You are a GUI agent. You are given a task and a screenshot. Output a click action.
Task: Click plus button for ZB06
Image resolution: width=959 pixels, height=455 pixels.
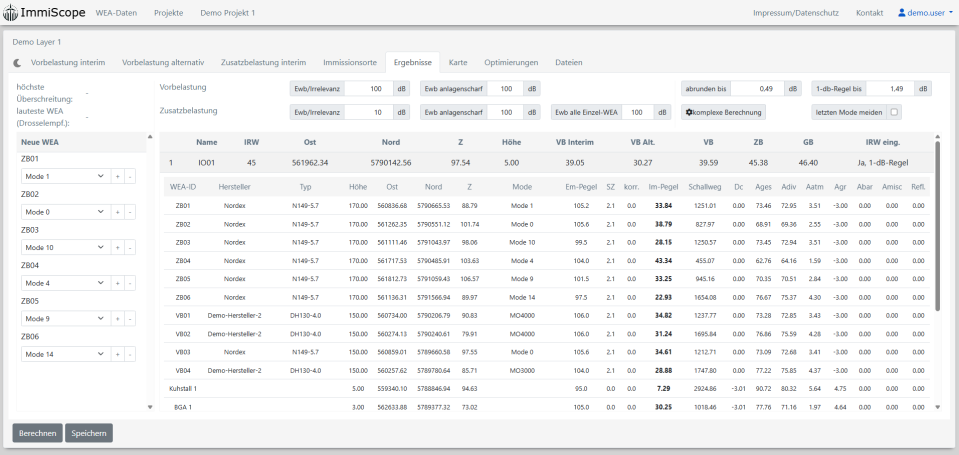(x=118, y=355)
